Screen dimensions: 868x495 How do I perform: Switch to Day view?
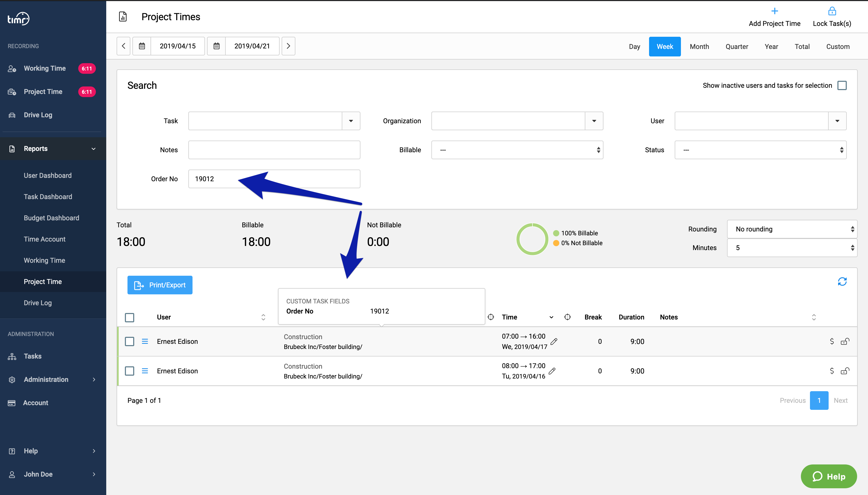[x=634, y=47]
